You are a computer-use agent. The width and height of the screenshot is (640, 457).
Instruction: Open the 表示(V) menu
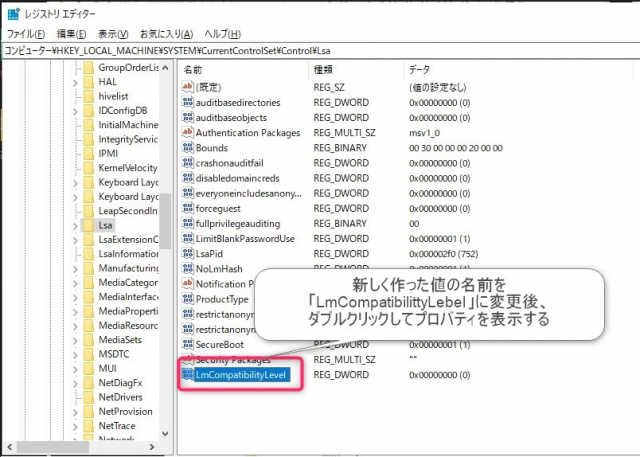click(x=113, y=34)
